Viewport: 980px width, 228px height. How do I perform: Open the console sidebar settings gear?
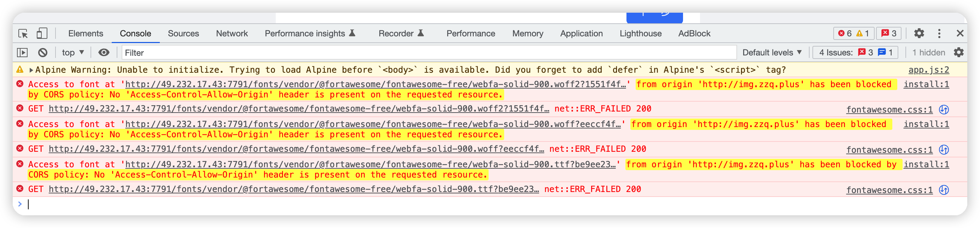pyautogui.click(x=959, y=53)
